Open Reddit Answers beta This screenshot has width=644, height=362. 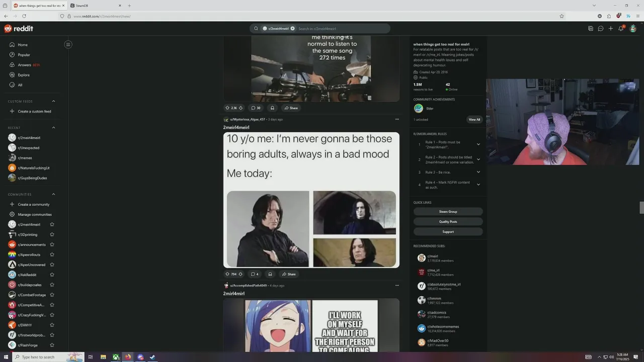[29, 65]
